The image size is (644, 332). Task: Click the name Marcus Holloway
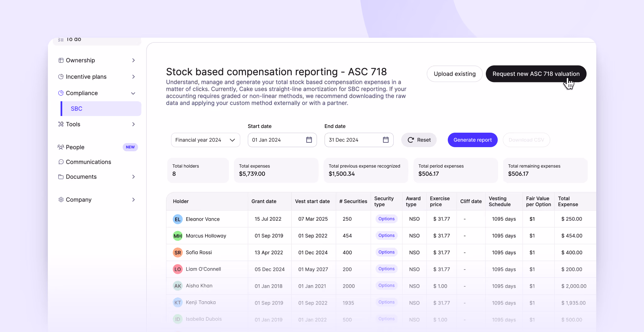pyautogui.click(x=206, y=236)
